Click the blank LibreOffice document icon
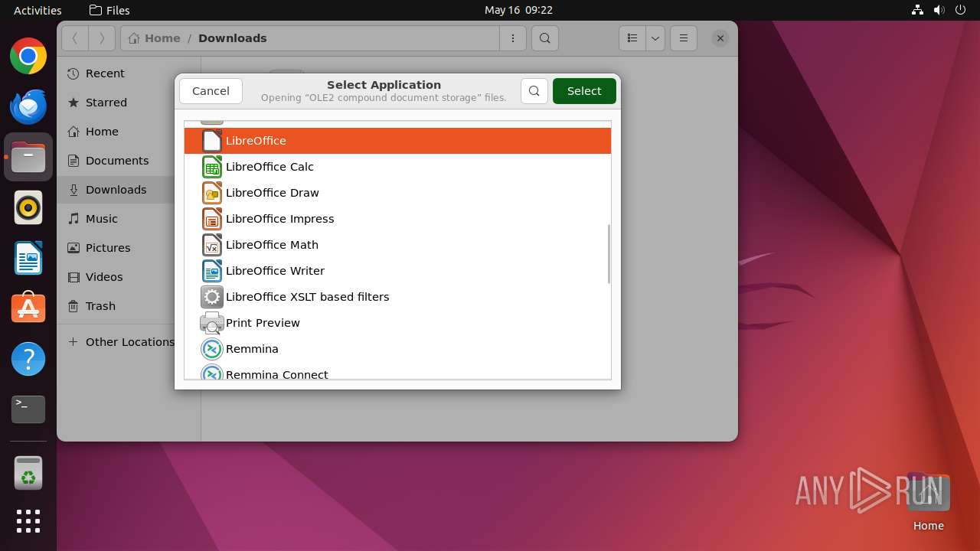Screen dimensions: 980x551 [x=212, y=141]
